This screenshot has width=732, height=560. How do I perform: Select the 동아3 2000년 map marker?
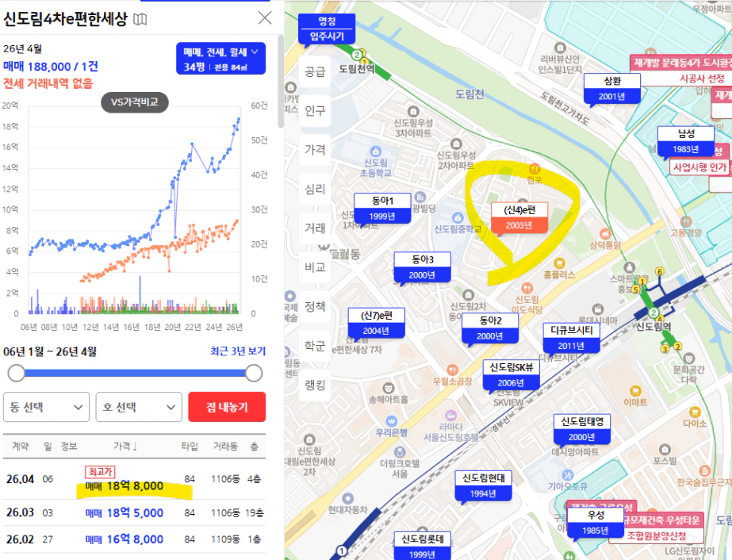(422, 267)
